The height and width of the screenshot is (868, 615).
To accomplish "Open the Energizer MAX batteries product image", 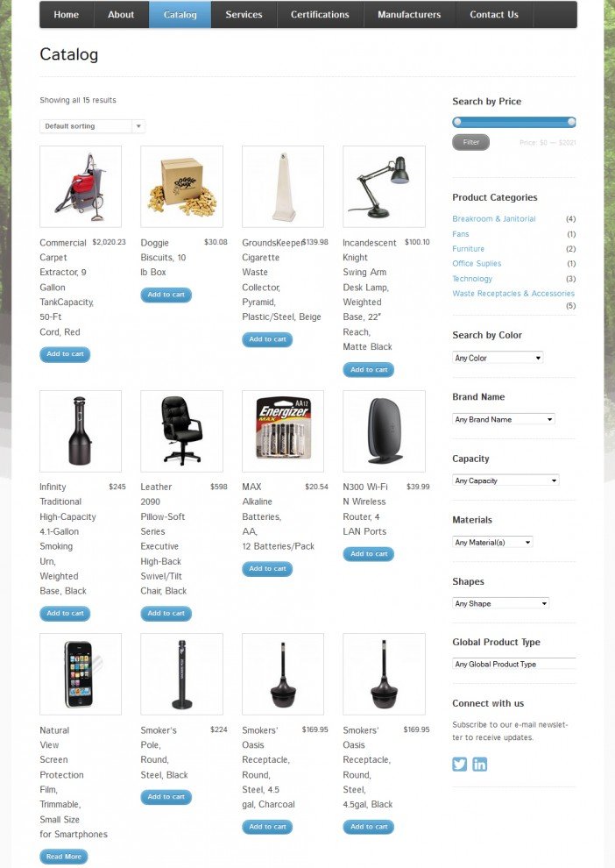I will pos(283,430).
